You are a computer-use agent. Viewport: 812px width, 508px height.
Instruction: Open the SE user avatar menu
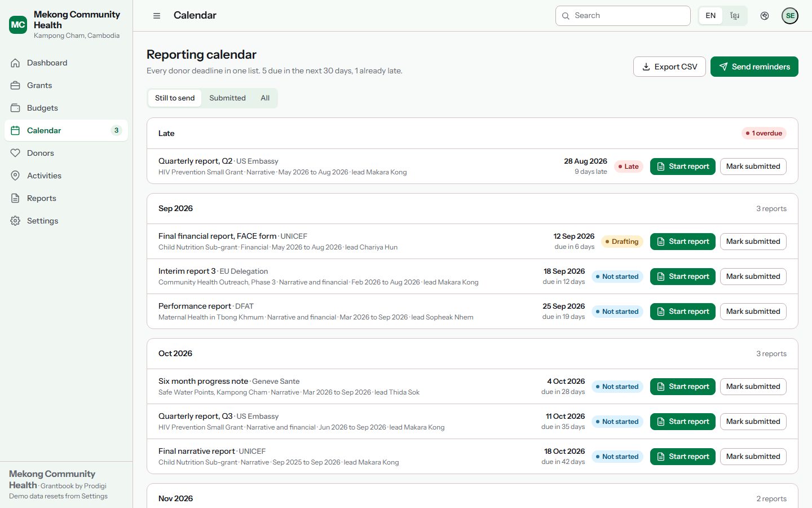pyautogui.click(x=790, y=16)
